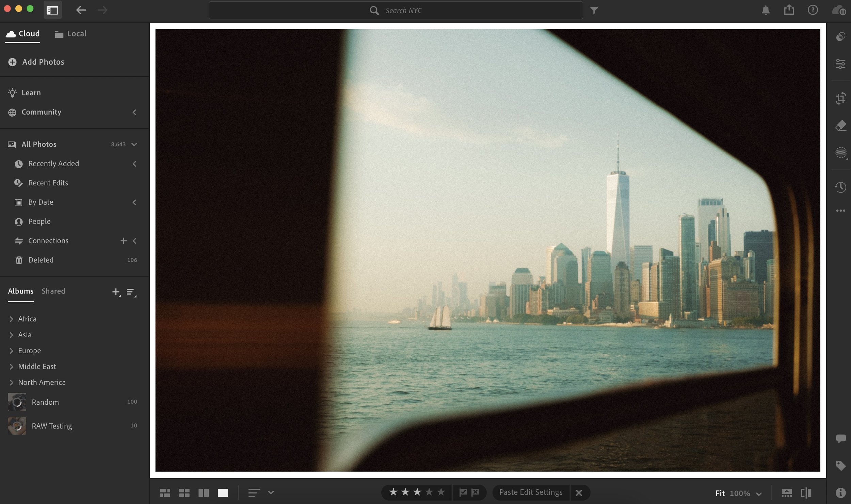Viewport: 851px width, 504px height.
Task: Go forward with the right arrow
Action: pos(102,10)
